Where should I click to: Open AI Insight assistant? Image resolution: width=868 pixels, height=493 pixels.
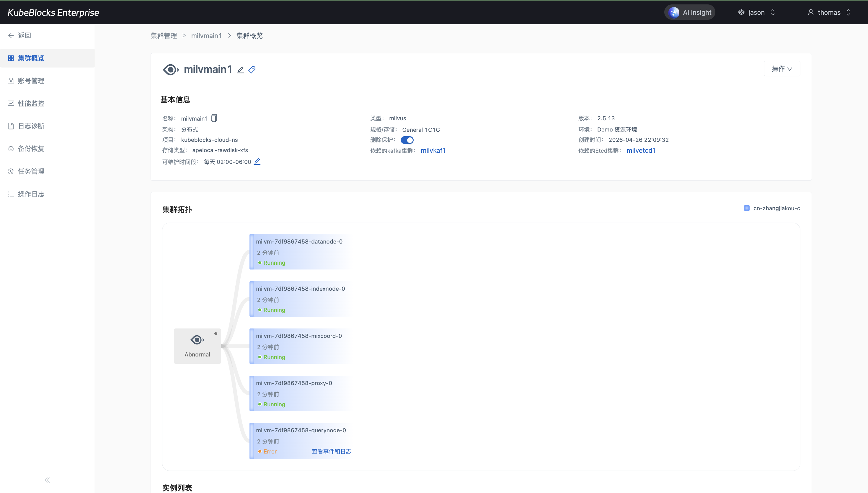point(690,12)
